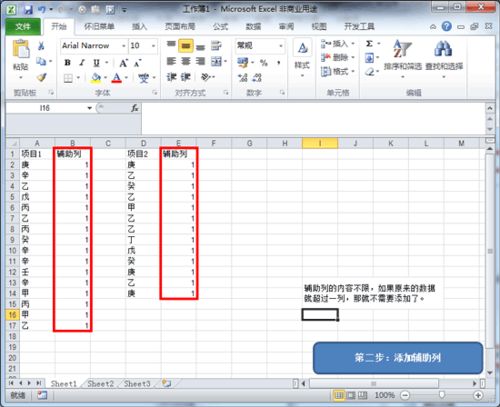Open the 公式 ribbon tab
Screen dimensions: 500x407
[220, 26]
